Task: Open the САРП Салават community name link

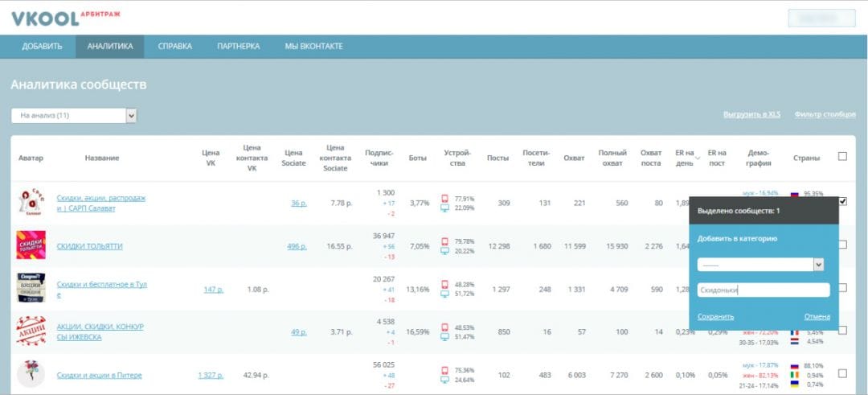Action: [101, 204]
